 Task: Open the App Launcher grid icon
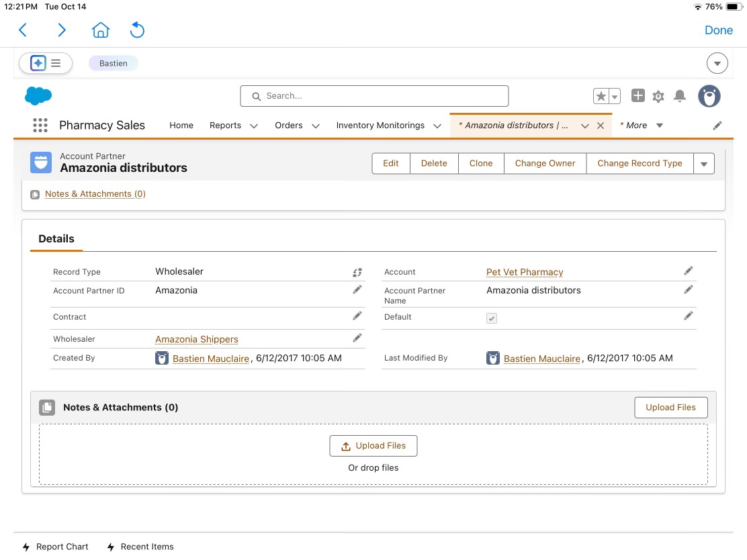point(40,126)
